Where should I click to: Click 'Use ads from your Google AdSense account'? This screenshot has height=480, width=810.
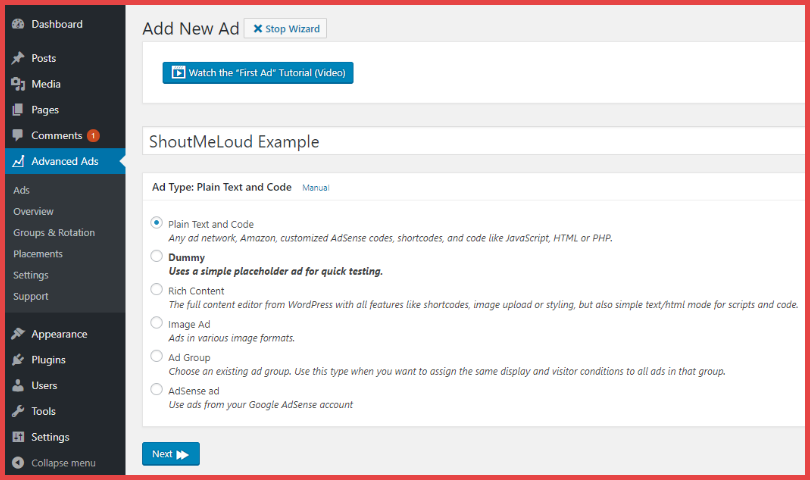261,405
